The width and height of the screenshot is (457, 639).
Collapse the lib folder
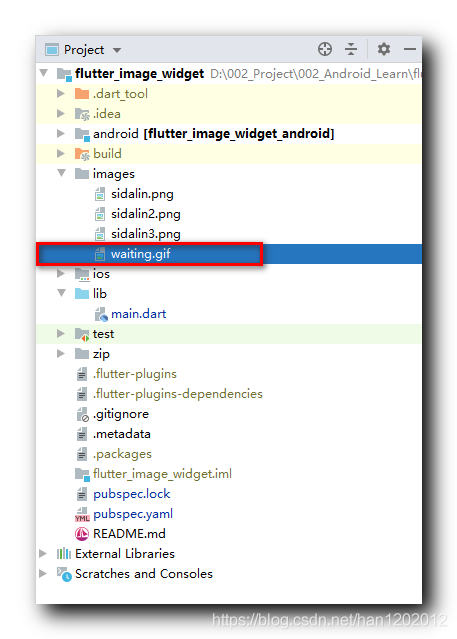(62, 293)
